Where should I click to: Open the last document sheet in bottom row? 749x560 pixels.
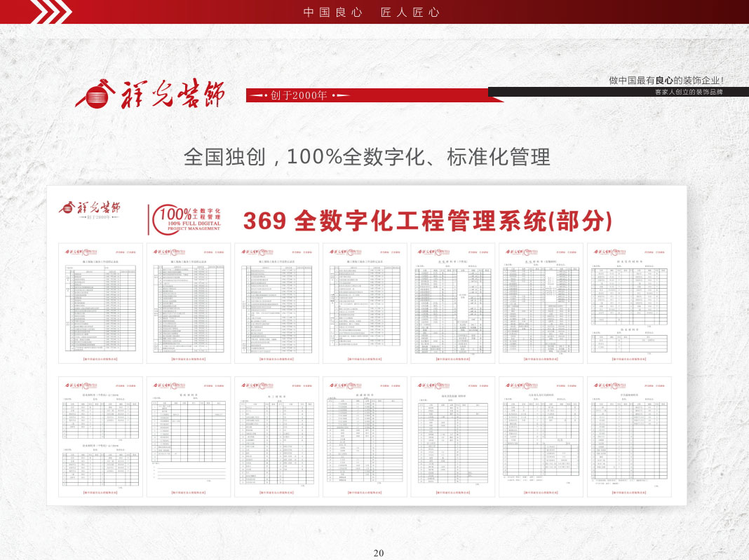(x=629, y=437)
